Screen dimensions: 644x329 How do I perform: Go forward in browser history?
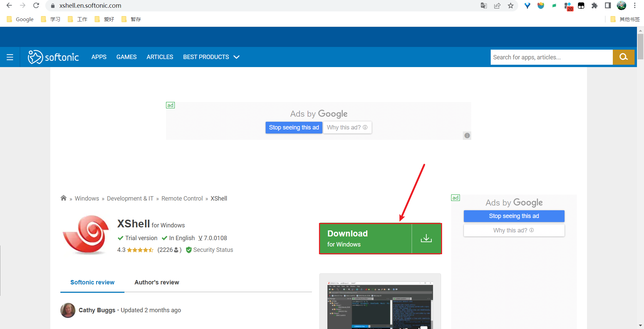click(x=22, y=5)
